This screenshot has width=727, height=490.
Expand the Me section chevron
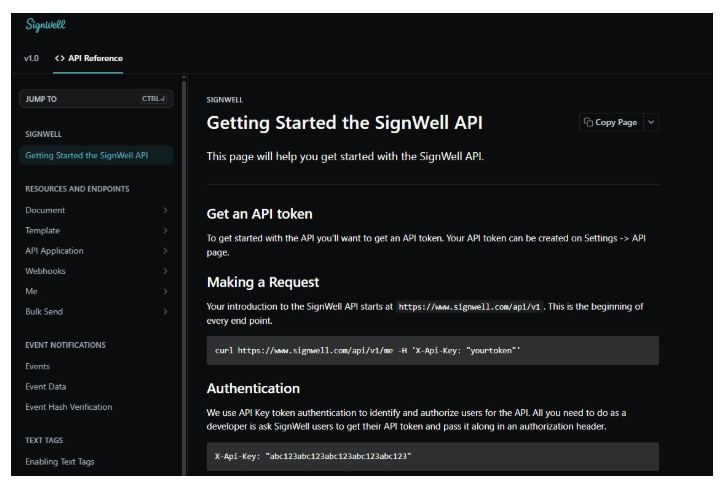pyautogui.click(x=166, y=292)
